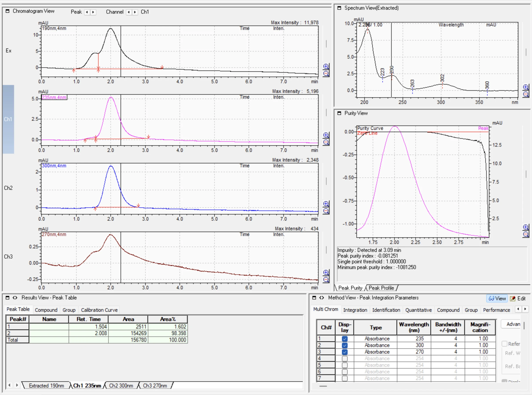Image resolution: width=532 pixels, height=395 pixels.
Task: Zoom out on the 190nm extracted chromatogram
Action: (326, 73)
